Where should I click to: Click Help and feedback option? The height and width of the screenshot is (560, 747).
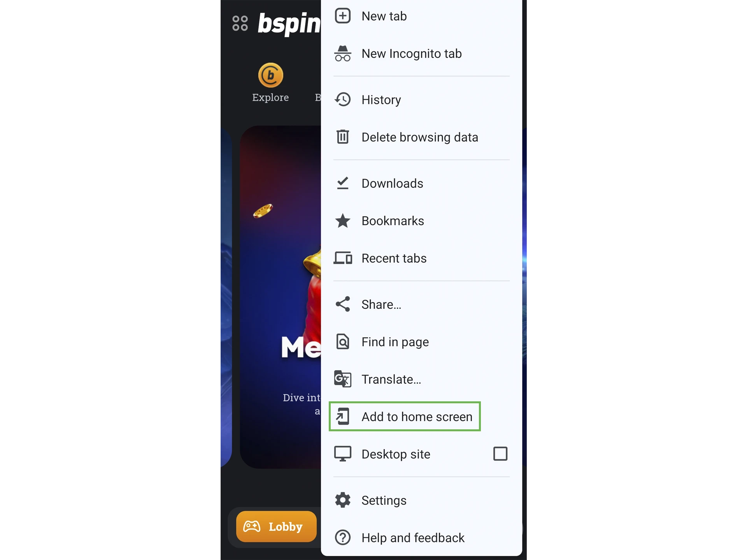pyautogui.click(x=413, y=538)
